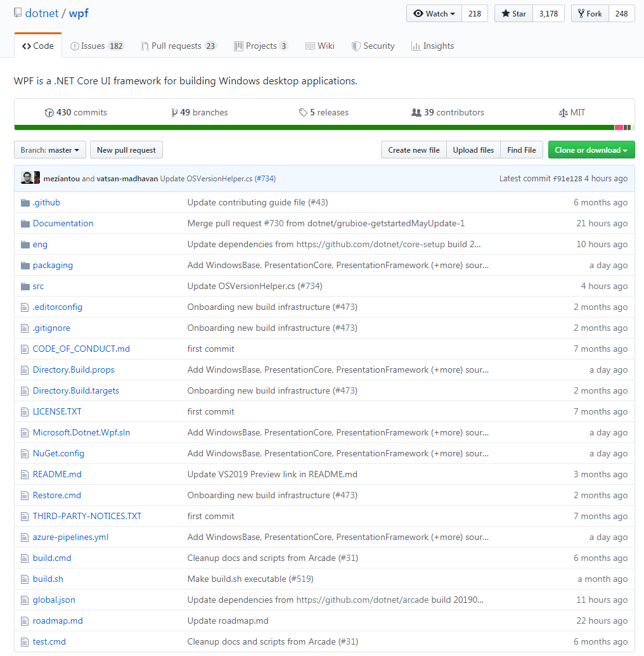Click the branches git icon
The width and height of the screenshot is (644, 656).
coord(174,113)
